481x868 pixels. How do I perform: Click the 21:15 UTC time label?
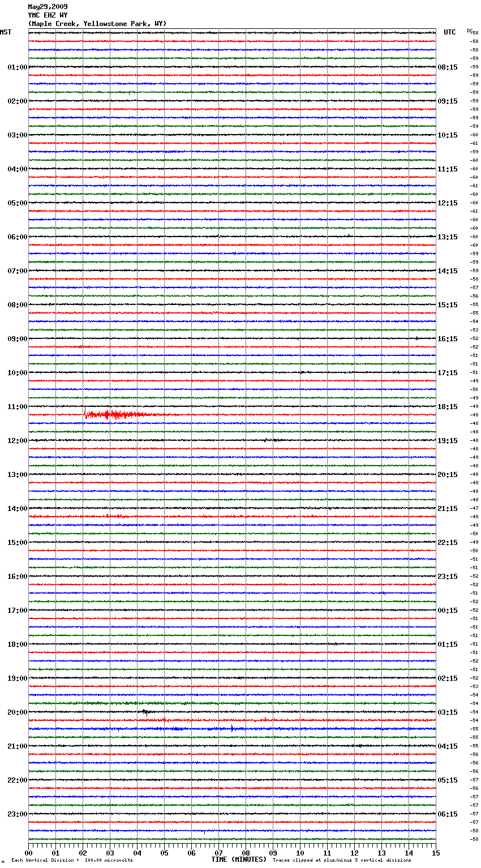[448, 509]
